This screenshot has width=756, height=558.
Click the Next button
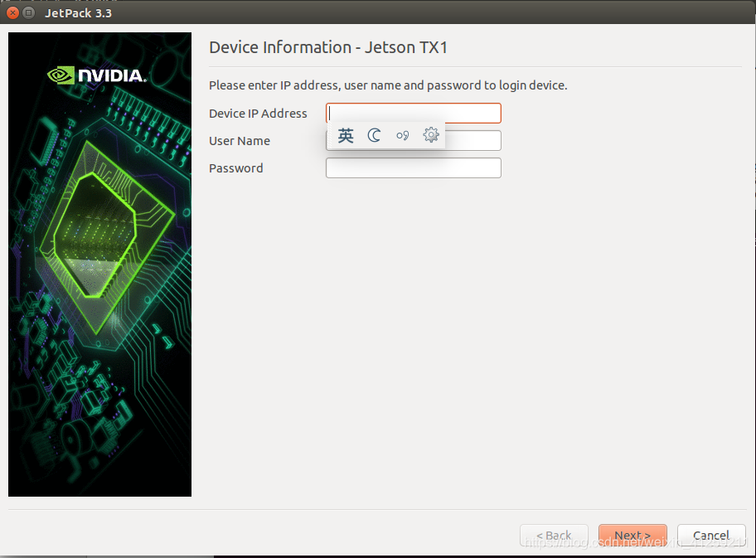click(x=632, y=536)
